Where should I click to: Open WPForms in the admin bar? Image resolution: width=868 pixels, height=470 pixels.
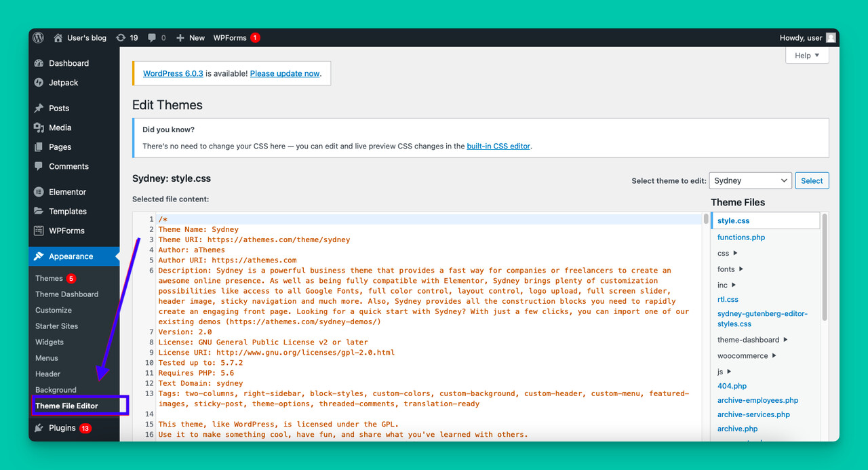click(x=230, y=38)
